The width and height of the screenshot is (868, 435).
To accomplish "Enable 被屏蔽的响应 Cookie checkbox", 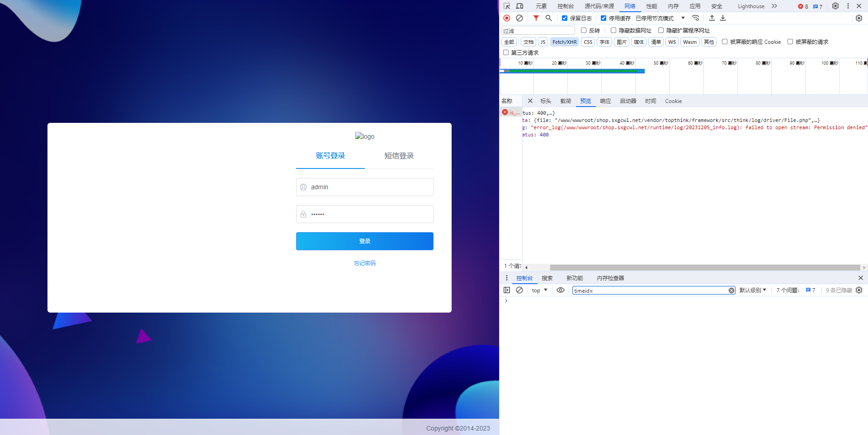I will [x=725, y=42].
